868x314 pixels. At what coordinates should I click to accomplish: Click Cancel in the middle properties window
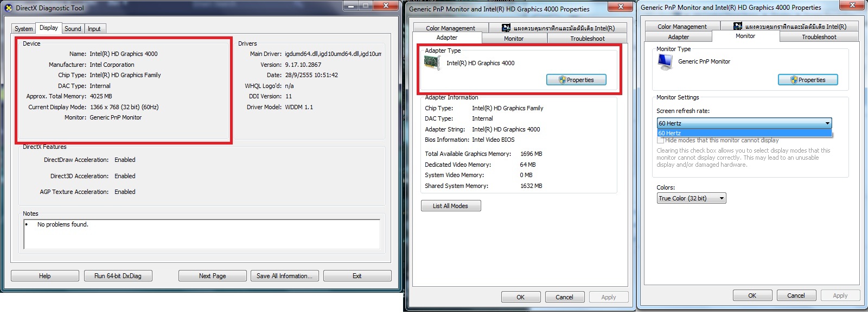pyautogui.click(x=564, y=297)
